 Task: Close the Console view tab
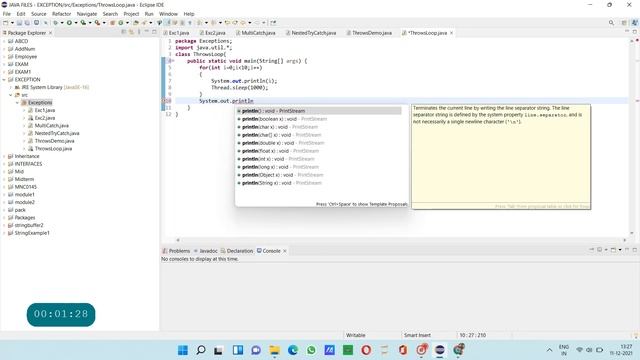(x=285, y=251)
